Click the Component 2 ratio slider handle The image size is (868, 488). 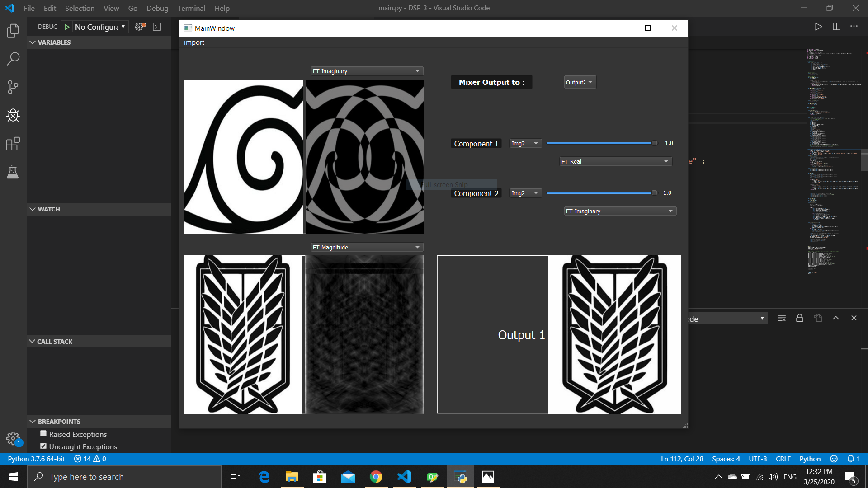tap(654, 193)
